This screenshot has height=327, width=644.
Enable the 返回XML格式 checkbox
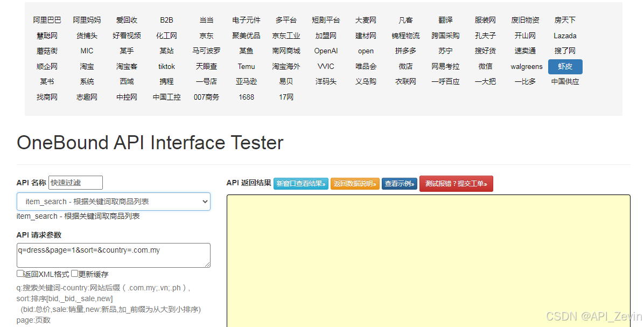coord(20,274)
